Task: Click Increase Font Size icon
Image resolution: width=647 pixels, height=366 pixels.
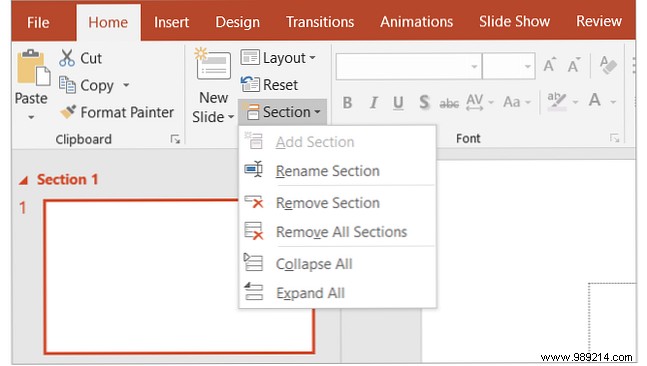Action: point(549,65)
